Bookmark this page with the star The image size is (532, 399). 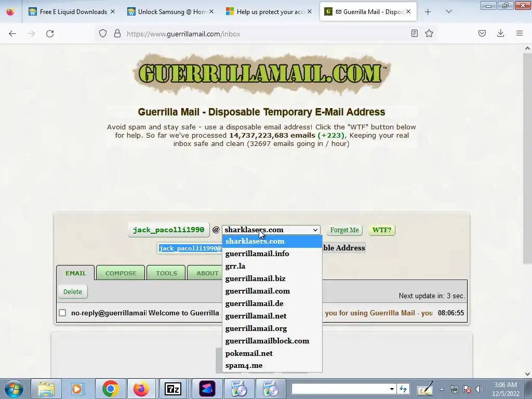(x=429, y=34)
